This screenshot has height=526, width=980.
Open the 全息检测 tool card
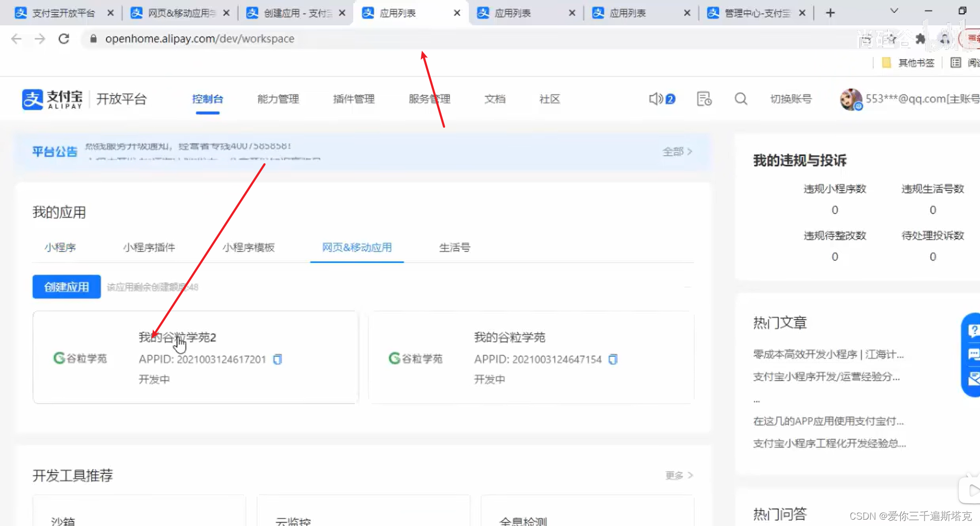click(x=587, y=511)
